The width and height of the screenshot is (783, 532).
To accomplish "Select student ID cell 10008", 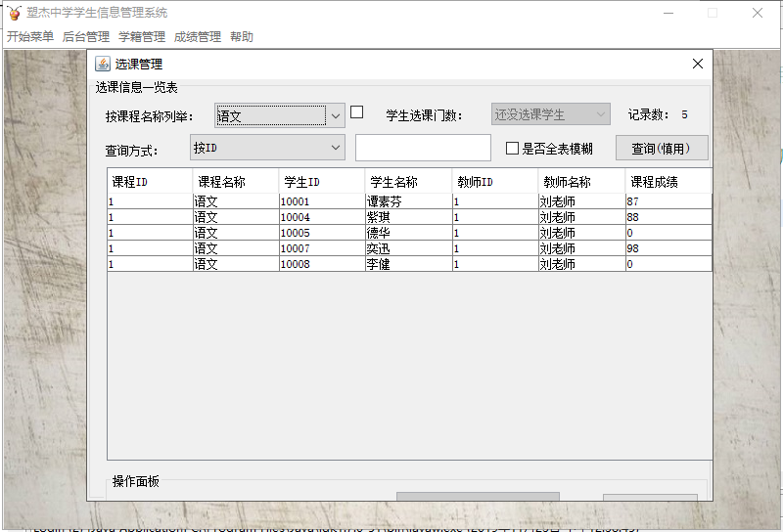I will (322, 263).
